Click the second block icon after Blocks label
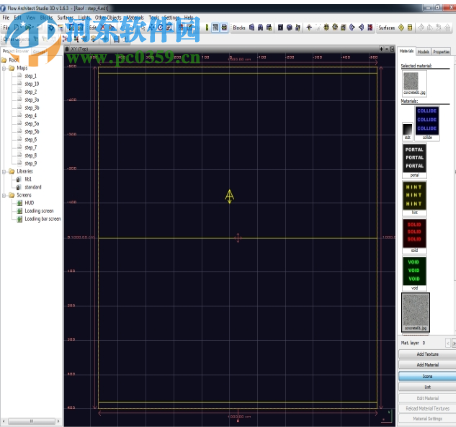 (x=260, y=27)
